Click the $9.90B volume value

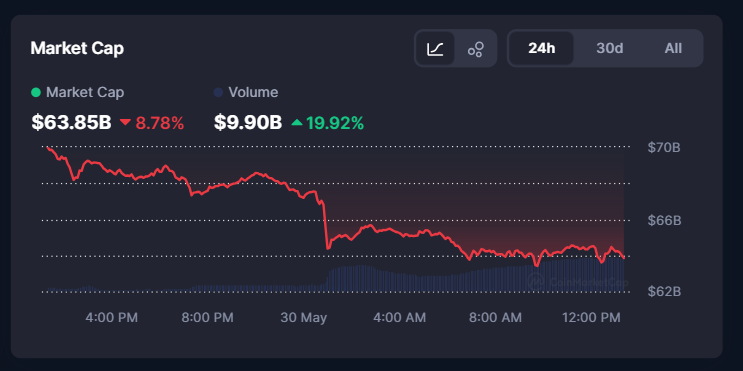coord(248,123)
